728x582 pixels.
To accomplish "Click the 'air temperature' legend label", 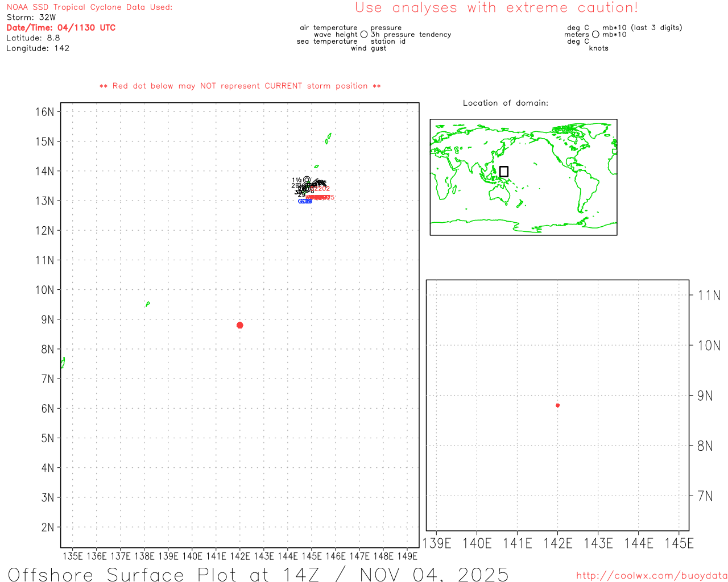I will 329,28.
